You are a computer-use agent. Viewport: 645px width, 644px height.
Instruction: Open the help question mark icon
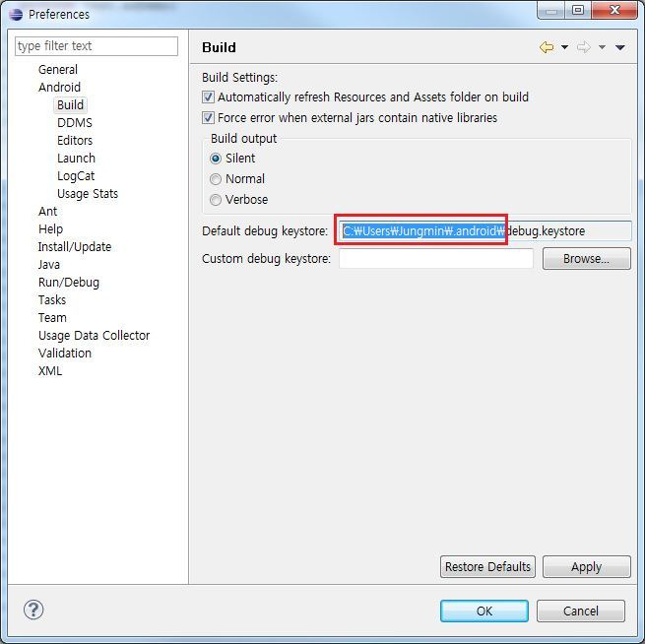point(33,610)
